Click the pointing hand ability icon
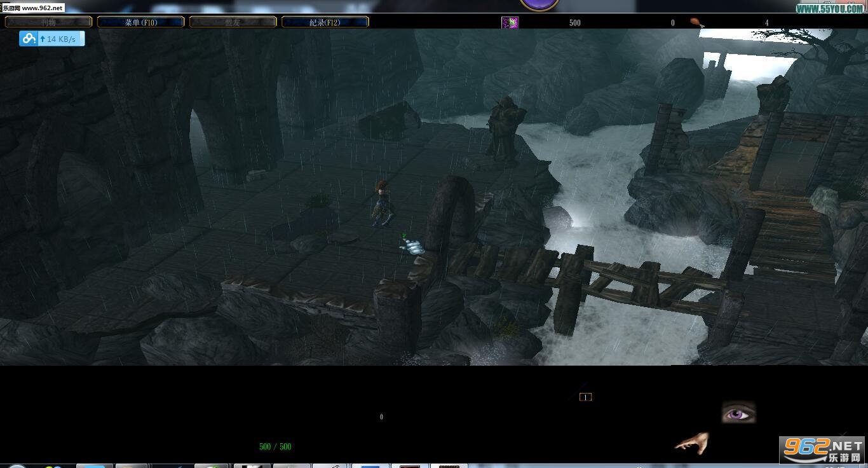This screenshot has height=468, width=868. coord(692,443)
